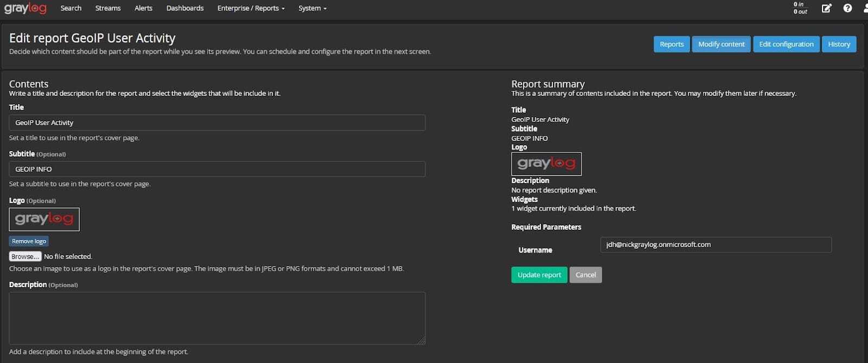Switch to Edit configuration
Viewport: 868px width, 363px height.
(786, 44)
